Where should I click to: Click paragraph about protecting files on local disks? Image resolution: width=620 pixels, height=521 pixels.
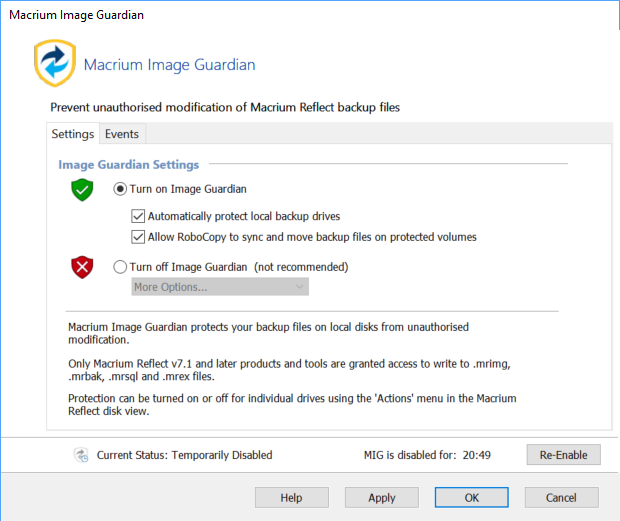pyautogui.click(x=268, y=333)
